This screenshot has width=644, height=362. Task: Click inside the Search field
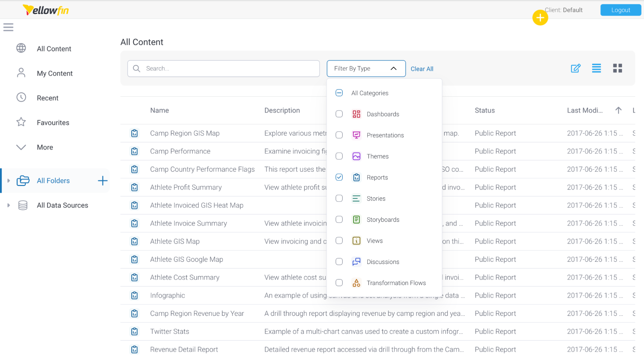pos(223,68)
